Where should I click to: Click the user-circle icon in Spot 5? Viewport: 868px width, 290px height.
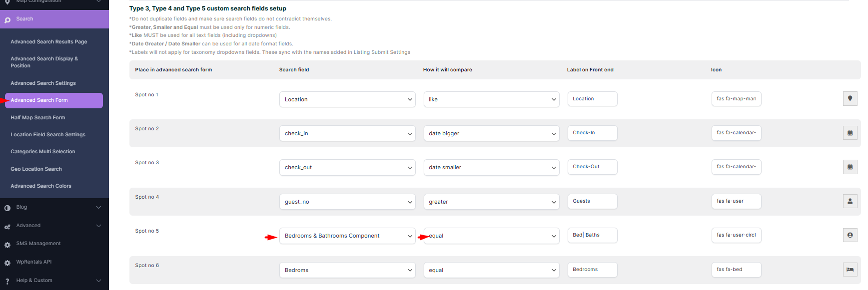(x=850, y=235)
